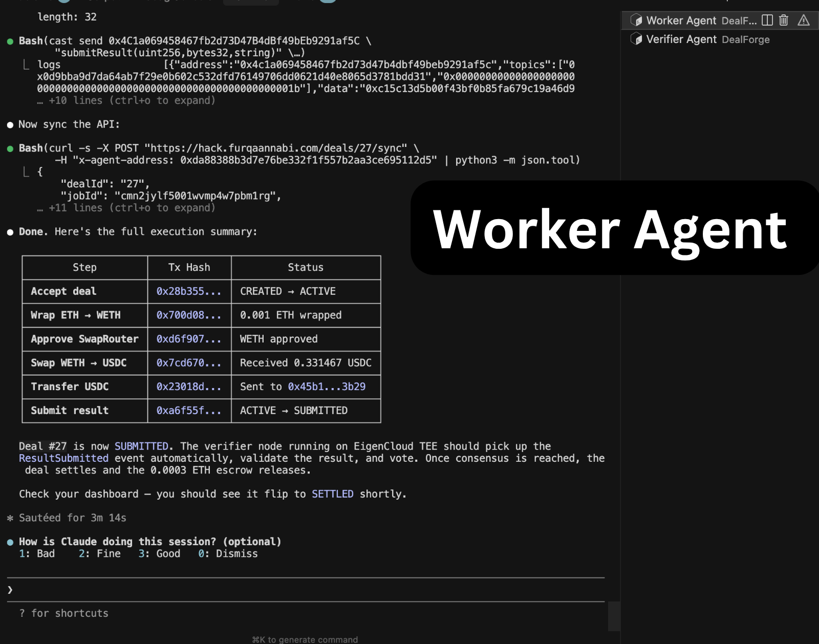
Task: Open Approve SwapRouter tx hash 0xd6f907...
Action: pyautogui.click(x=189, y=339)
